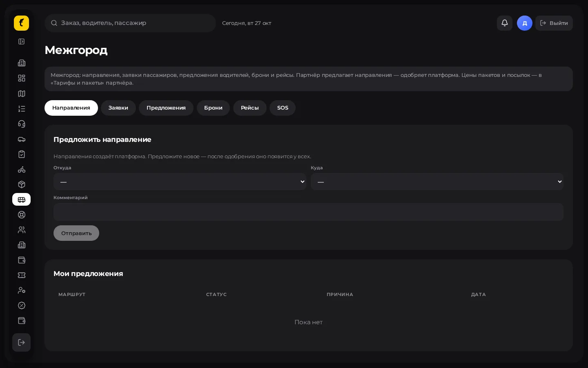Select the bicycle courier icon in sidebar
The image size is (588, 368).
point(22,169)
